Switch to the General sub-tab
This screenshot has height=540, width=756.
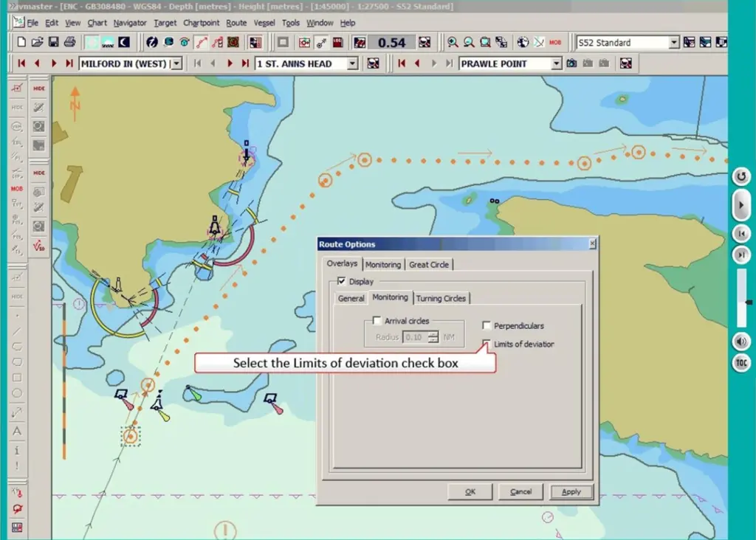point(351,298)
